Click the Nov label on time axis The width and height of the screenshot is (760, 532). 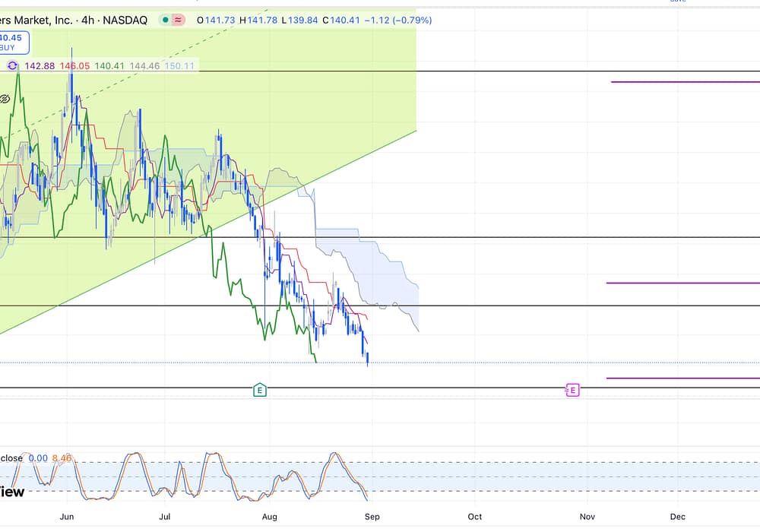tap(587, 517)
